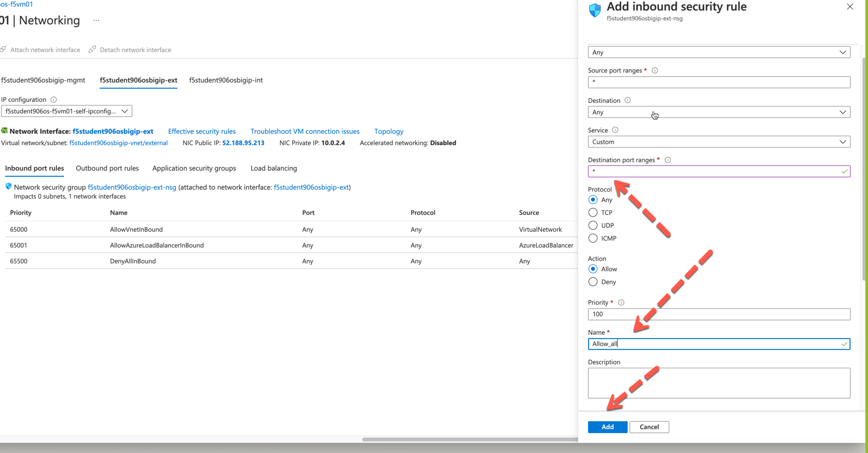The width and height of the screenshot is (868, 453).
Task: Click the Source port ranges input field
Action: [719, 82]
